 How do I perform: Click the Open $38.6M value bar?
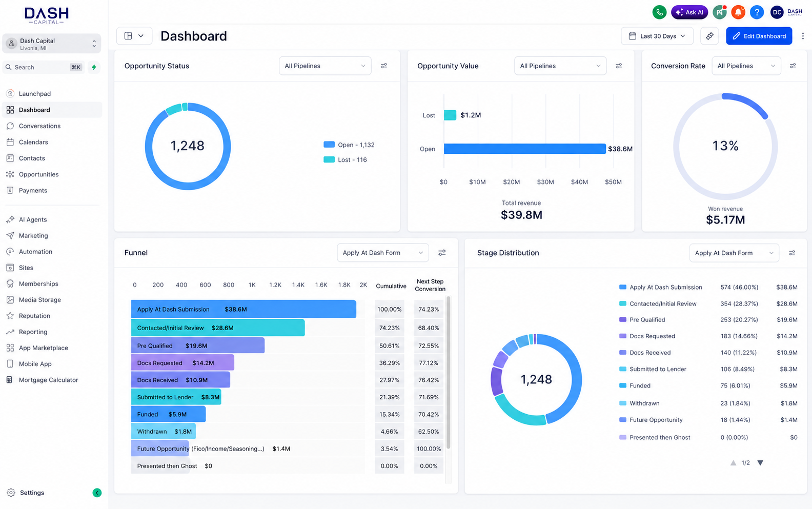[x=525, y=149]
